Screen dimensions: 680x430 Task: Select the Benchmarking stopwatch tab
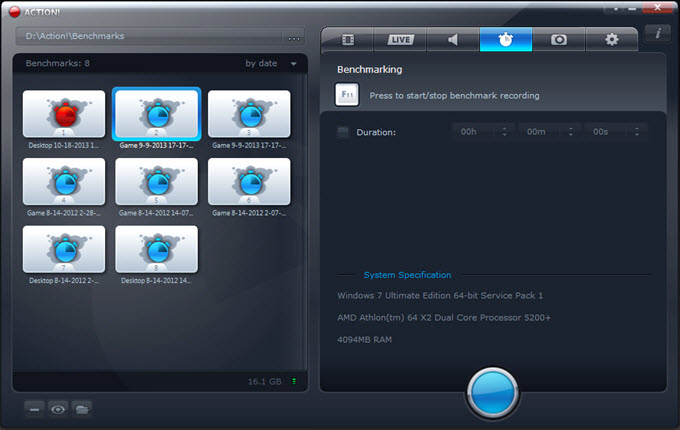(x=506, y=40)
